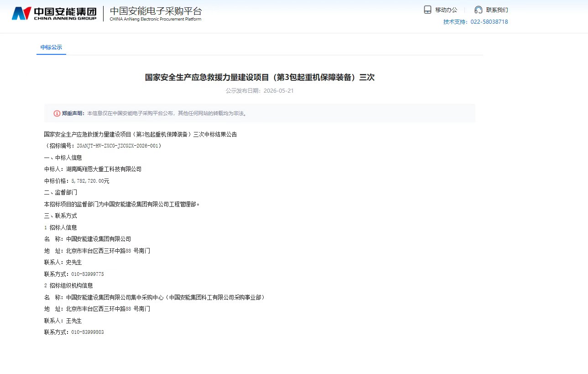The width and height of the screenshot is (588, 374).
Task: Click the winner 湖南禹翔恩大重工科技有限公司
Action: click(x=104, y=169)
